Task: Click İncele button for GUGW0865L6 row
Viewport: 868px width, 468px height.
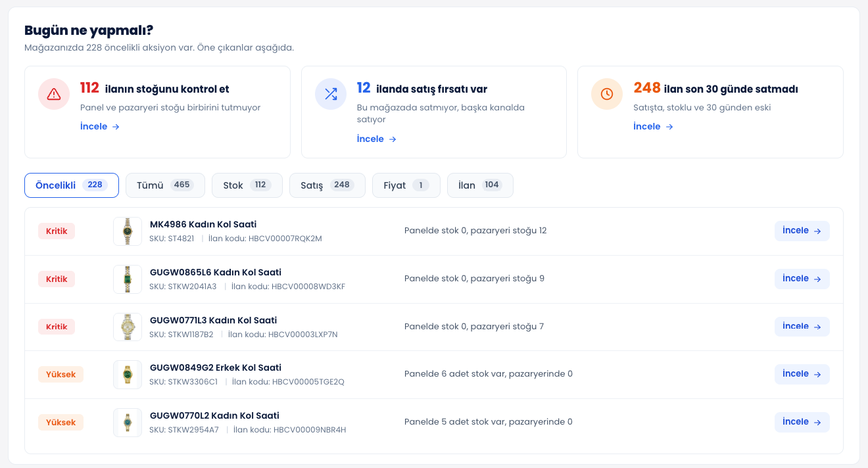Action: pyautogui.click(x=802, y=279)
